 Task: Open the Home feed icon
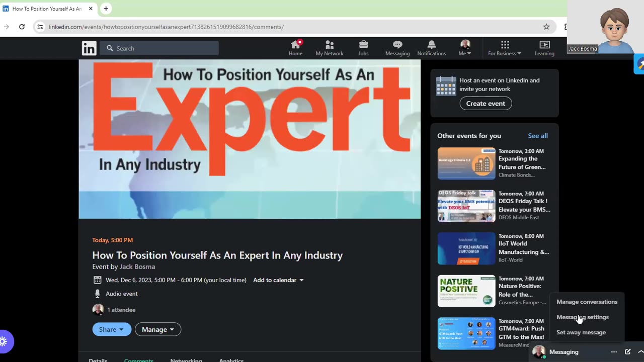pyautogui.click(x=295, y=48)
